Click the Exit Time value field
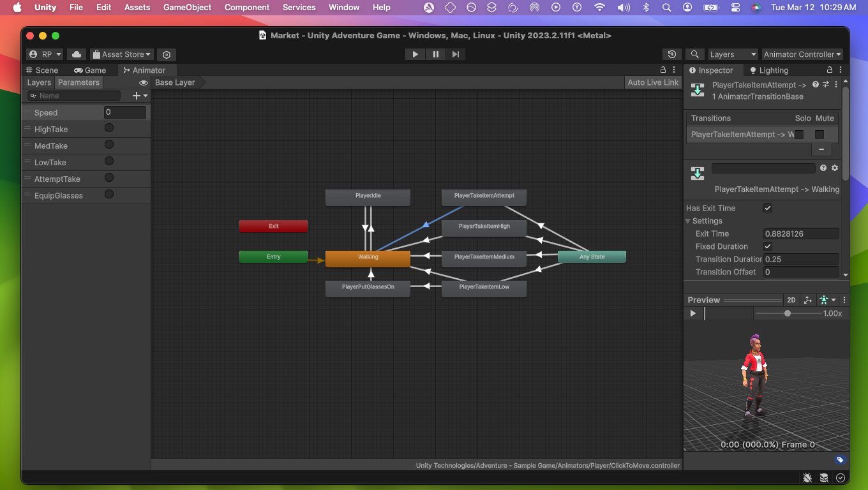 coord(801,234)
